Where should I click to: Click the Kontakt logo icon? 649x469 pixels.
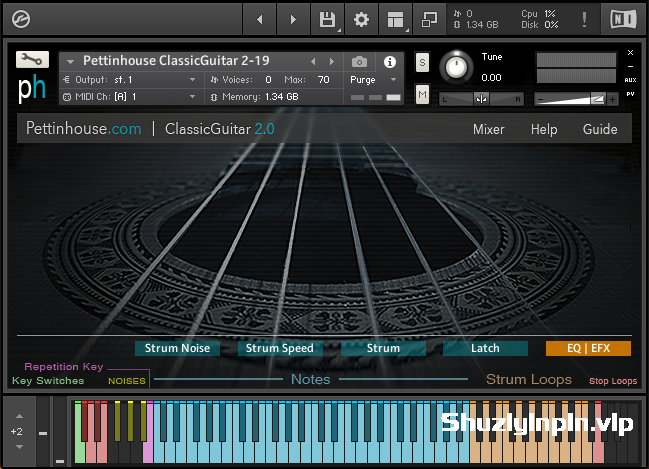(x=21, y=19)
